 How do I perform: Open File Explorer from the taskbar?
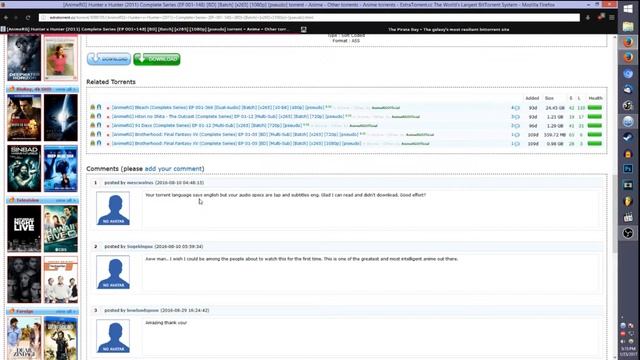click(x=629, y=27)
